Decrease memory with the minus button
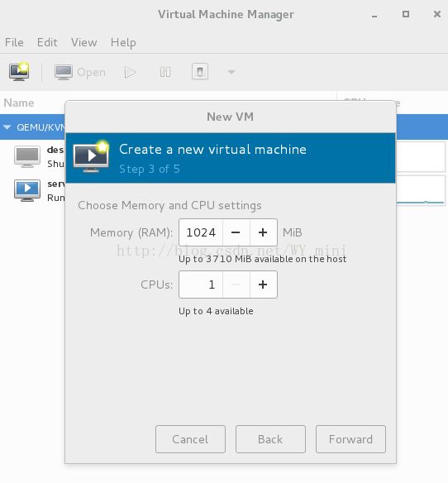The width and height of the screenshot is (448, 483). click(x=236, y=232)
